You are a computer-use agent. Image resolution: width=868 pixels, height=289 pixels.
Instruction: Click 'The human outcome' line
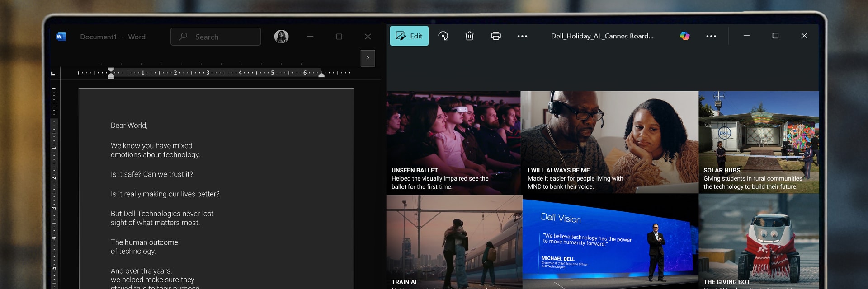click(144, 242)
